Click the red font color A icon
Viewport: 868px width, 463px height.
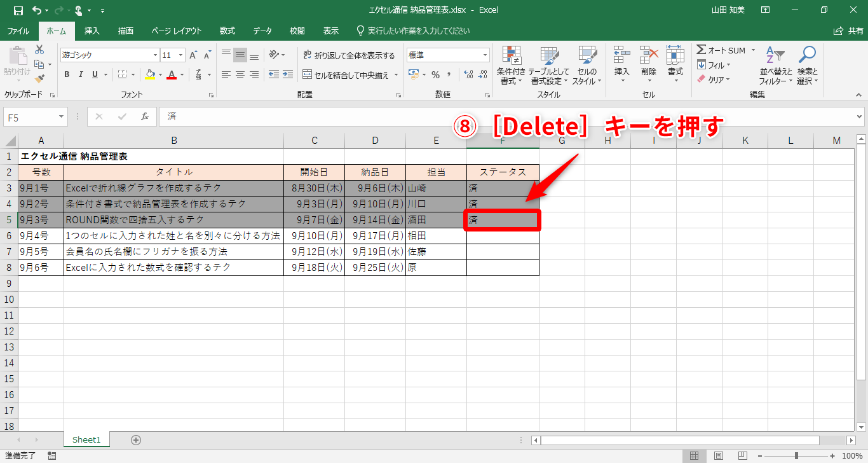click(x=171, y=74)
